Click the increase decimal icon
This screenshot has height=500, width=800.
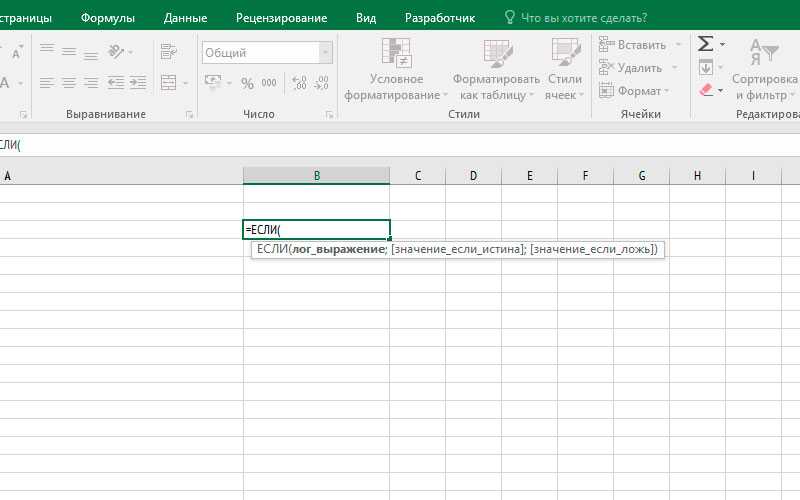pos(299,83)
